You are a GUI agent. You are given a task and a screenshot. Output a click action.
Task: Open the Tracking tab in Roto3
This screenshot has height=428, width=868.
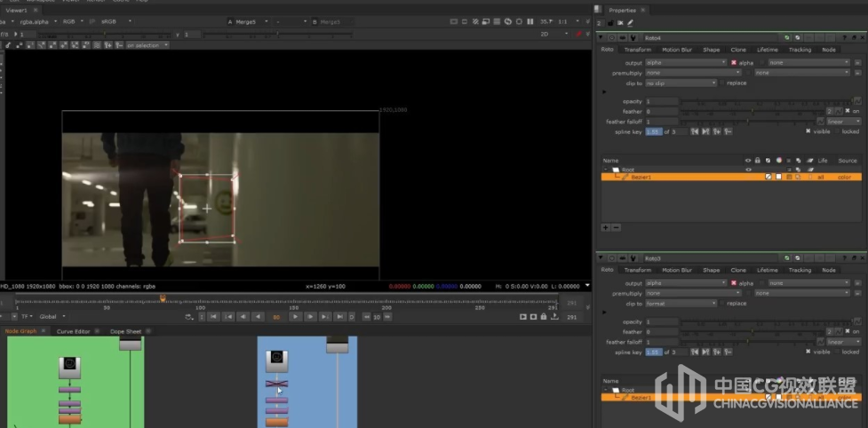click(800, 270)
